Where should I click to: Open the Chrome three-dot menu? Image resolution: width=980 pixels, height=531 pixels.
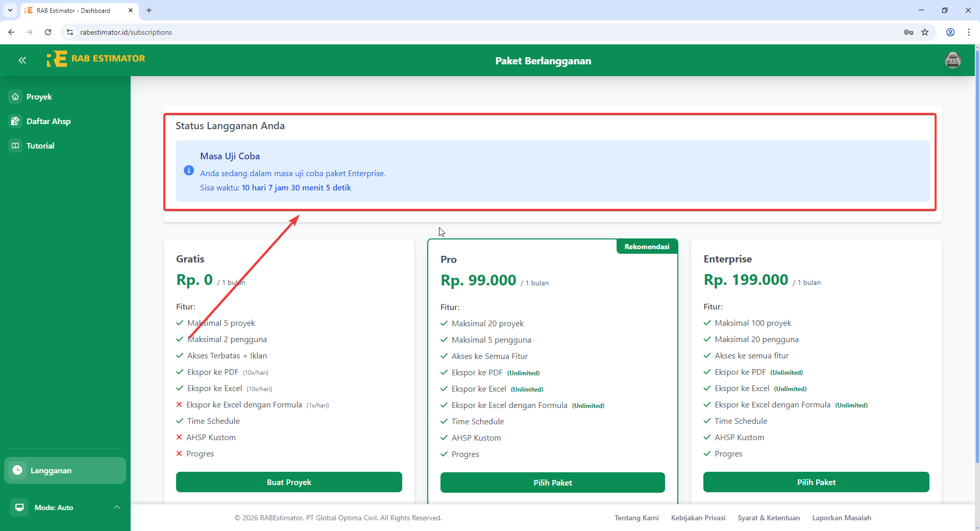tap(969, 32)
